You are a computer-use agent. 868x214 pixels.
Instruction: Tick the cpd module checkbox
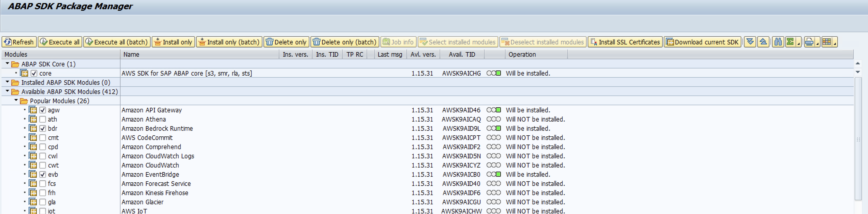click(x=43, y=147)
